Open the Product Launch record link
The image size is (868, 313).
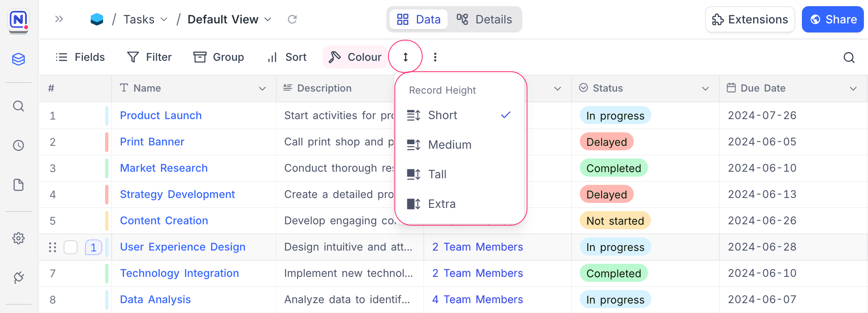[161, 115]
